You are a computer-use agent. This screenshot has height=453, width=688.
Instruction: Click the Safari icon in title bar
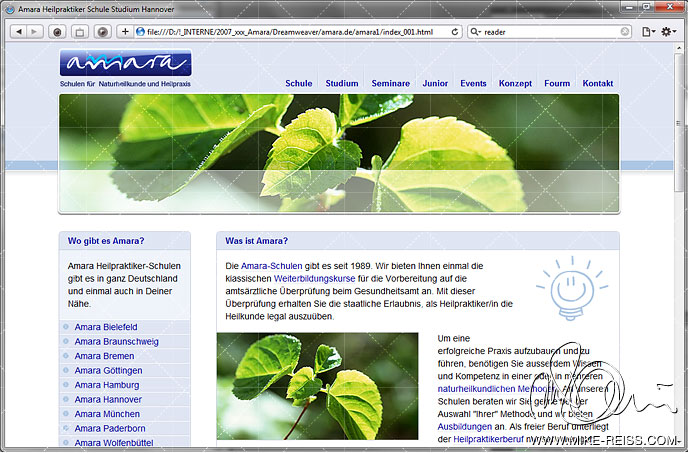(9, 9)
